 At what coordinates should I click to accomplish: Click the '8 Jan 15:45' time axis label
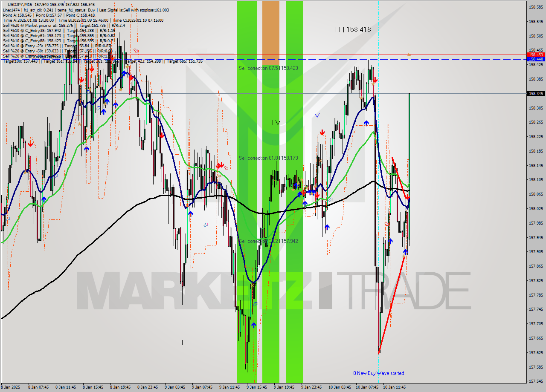tap(93, 387)
